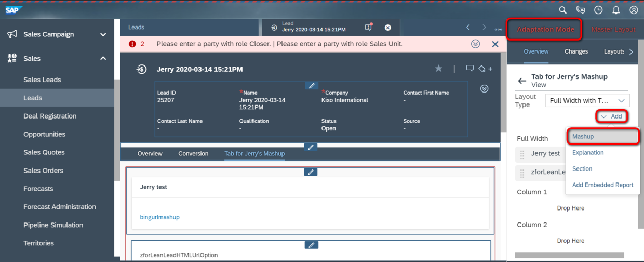Click the message indicator icon on lead tab

click(368, 27)
